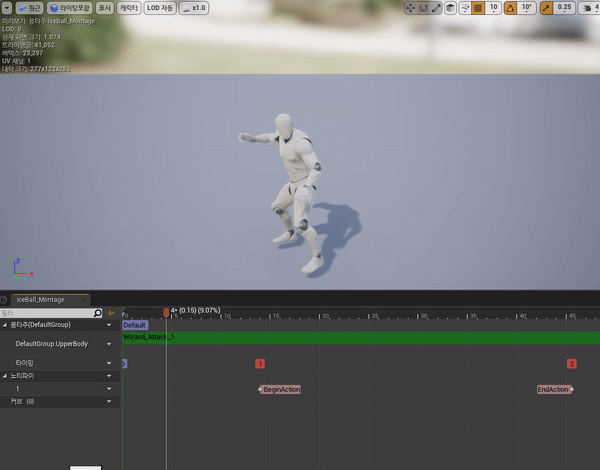Select the scale gizmo tool
The width and height of the screenshot is (600, 470).
pos(436,8)
